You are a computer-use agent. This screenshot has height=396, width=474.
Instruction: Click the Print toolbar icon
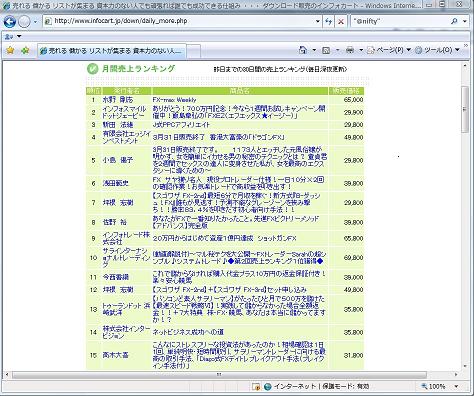coord(350,50)
